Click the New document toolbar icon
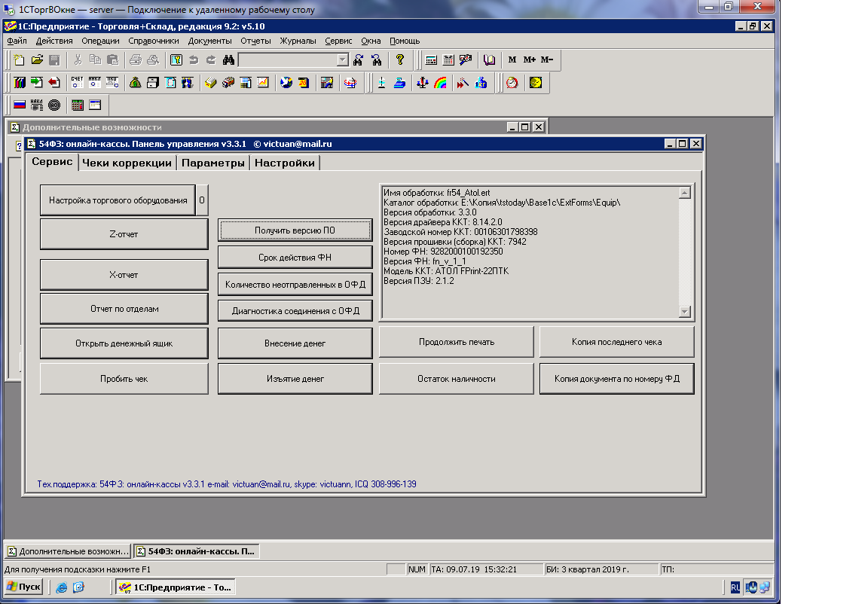Viewport: 868px width, 604px height. [x=19, y=60]
